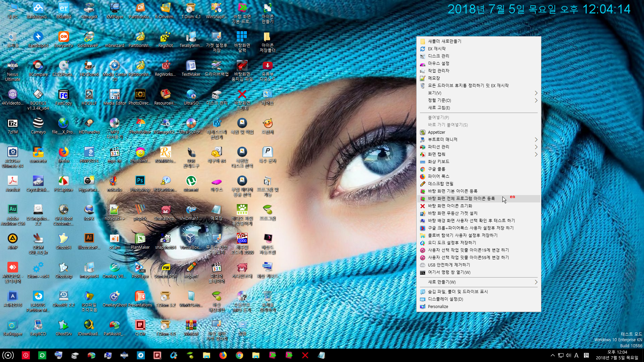
Task: Open Regshot desktop shortcut
Action: [x=165, y=40]
